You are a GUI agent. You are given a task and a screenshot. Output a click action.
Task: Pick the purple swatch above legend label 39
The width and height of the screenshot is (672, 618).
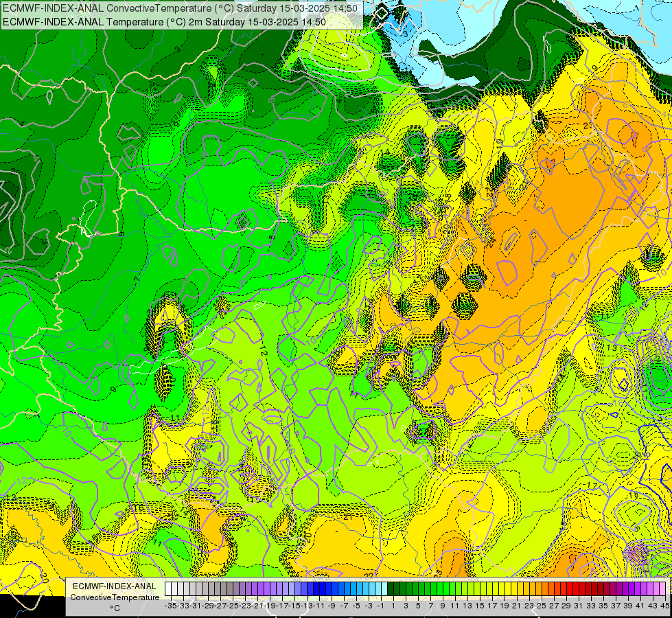626,589
